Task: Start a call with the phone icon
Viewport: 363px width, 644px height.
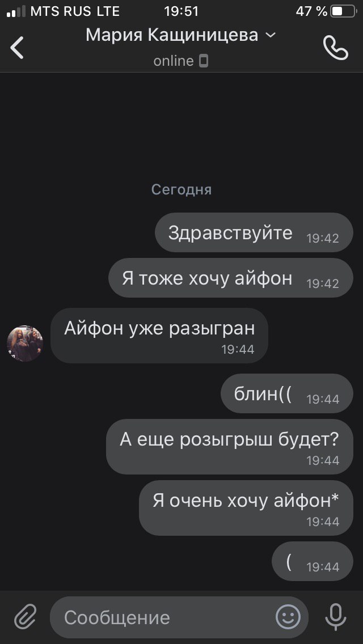Action: pos(336,48)
